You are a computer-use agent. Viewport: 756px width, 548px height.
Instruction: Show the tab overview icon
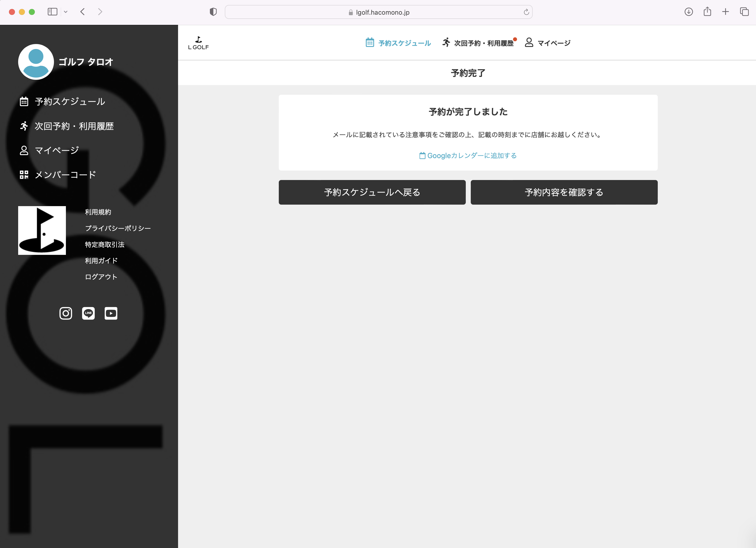pyautogui.click(x=744, y=12)
